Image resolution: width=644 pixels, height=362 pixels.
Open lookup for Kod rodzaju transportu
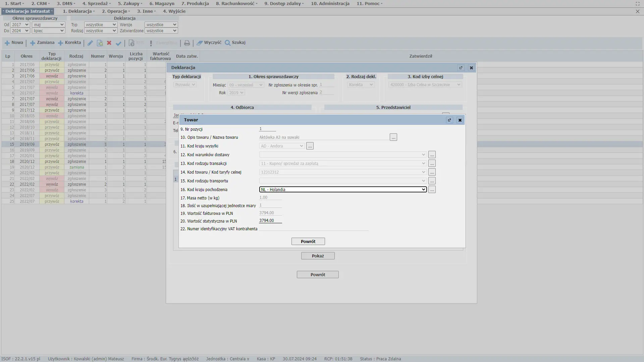(432, 181)
